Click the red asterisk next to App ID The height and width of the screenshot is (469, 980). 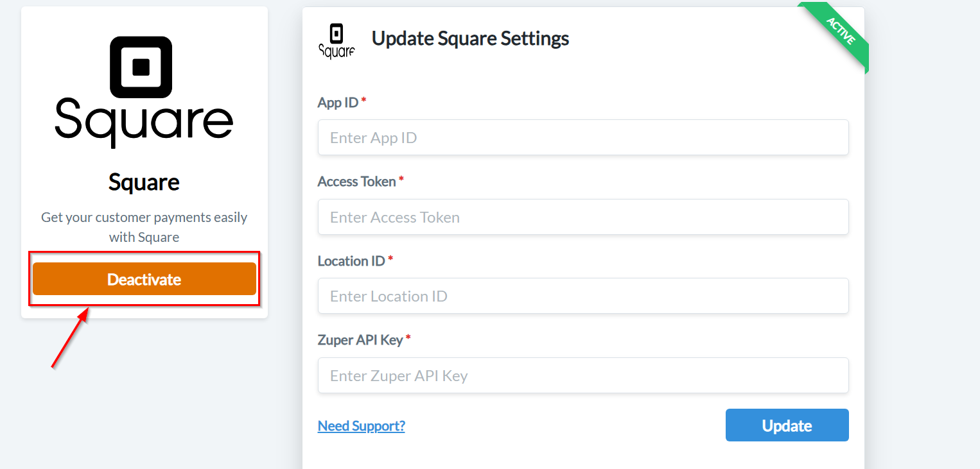tap(363, 100)
